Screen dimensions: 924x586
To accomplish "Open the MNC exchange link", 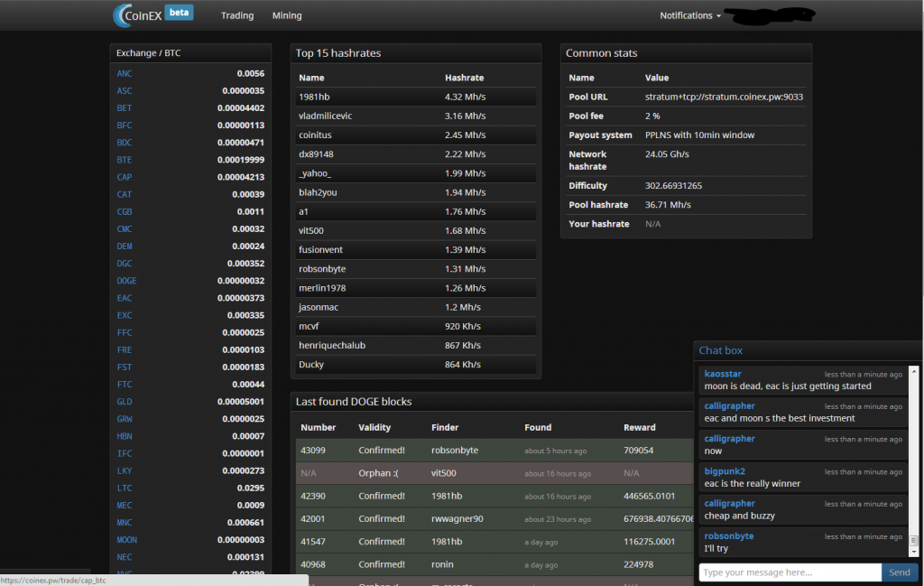I will tap(125, 522).
